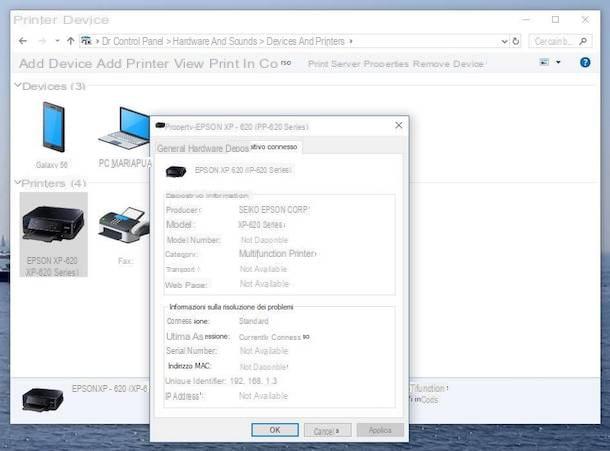Select the PC MARIAPUA laptop device
610x451 pixels.
(x=124, y=137)
